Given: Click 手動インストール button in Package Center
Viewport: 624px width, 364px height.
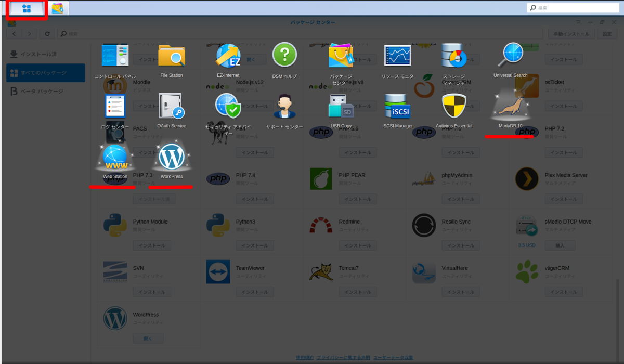Looking at the screenshot, I should click(x=571, y=34).
